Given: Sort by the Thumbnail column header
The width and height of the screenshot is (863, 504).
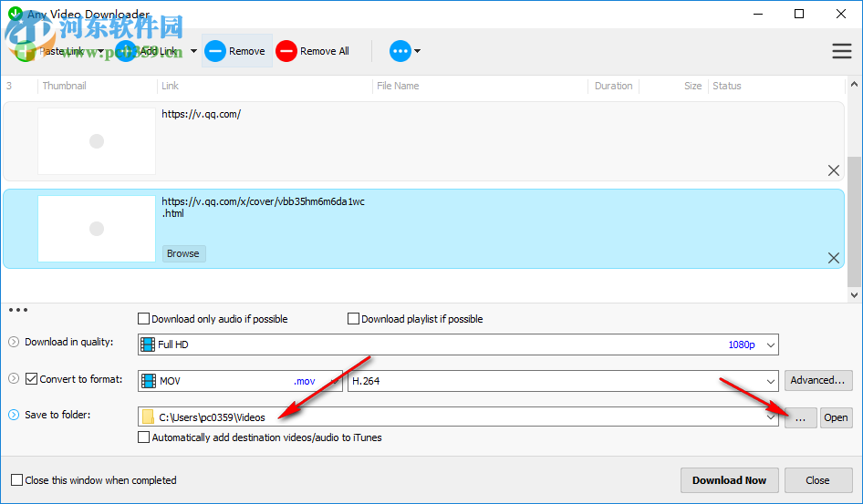Looking at the screenshot, I should pos(65,86).
